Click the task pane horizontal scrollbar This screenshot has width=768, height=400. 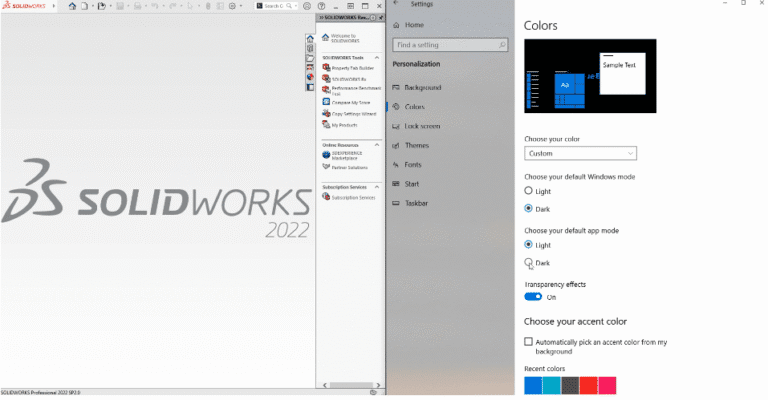point(351,385)
